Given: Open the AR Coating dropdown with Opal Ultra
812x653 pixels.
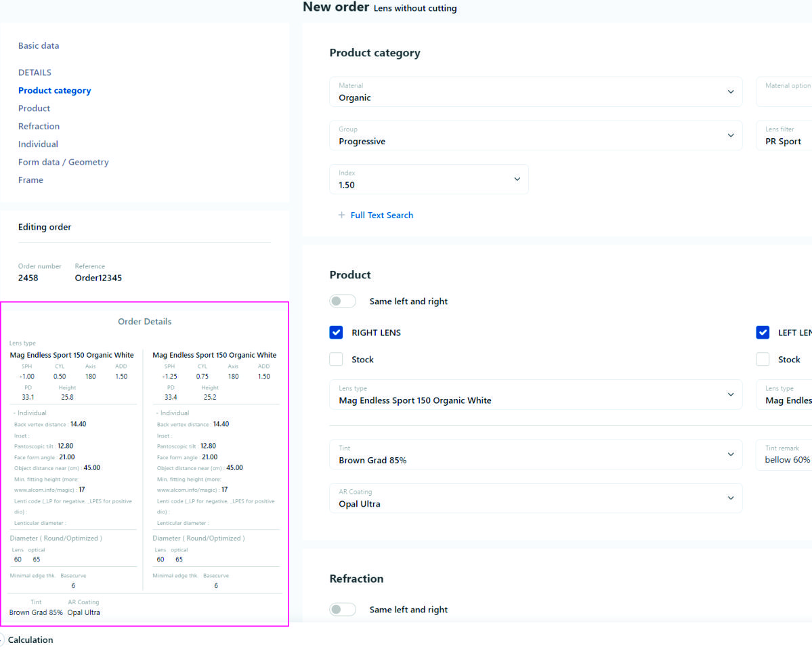Looking at the screenshot, I should (x=535, y=498).
